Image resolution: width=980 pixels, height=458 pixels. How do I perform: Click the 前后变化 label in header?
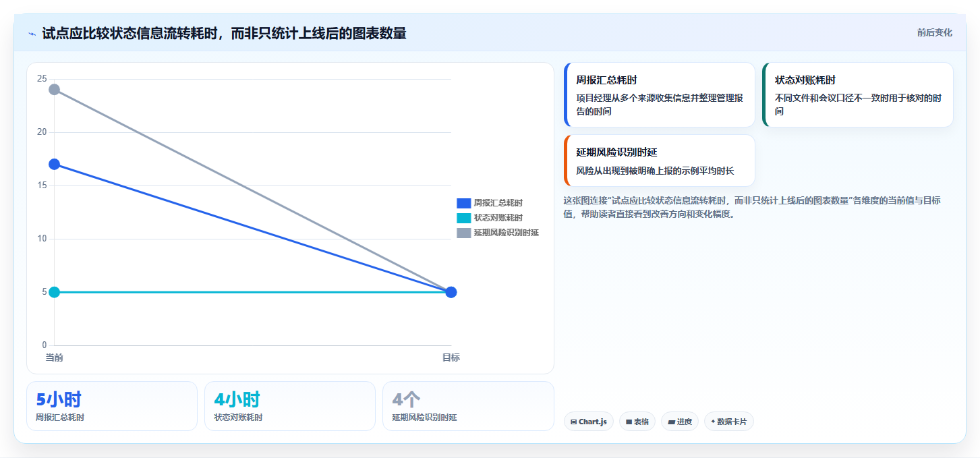tap(934, 32)
